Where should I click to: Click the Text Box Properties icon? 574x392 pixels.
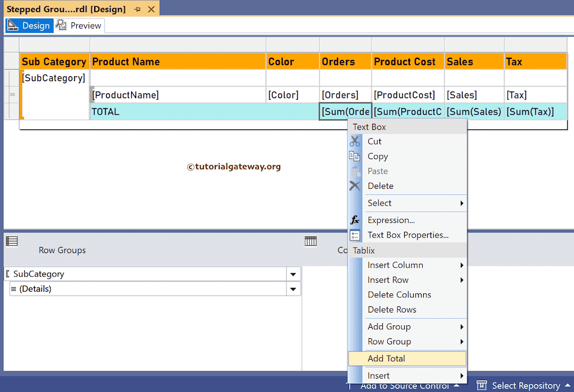(355, 235)
